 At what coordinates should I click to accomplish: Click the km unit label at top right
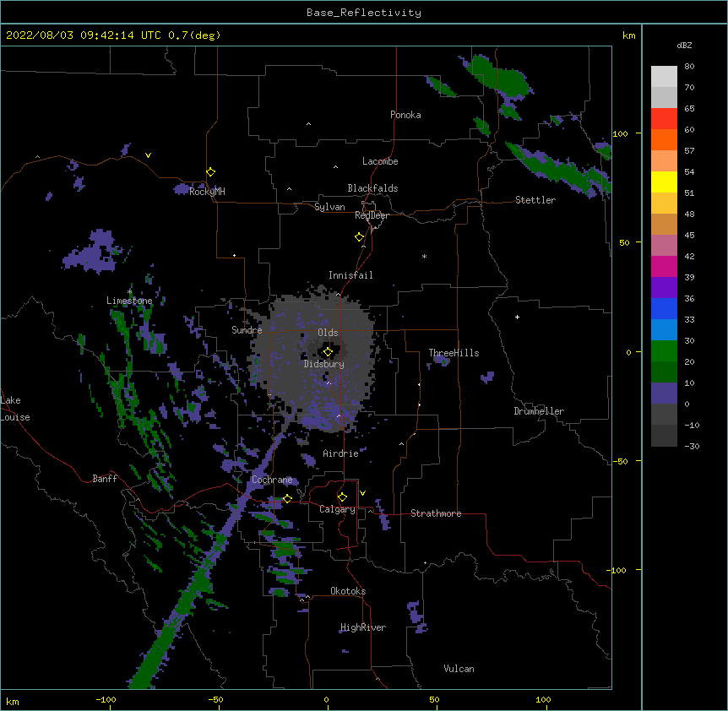[629, 35]
